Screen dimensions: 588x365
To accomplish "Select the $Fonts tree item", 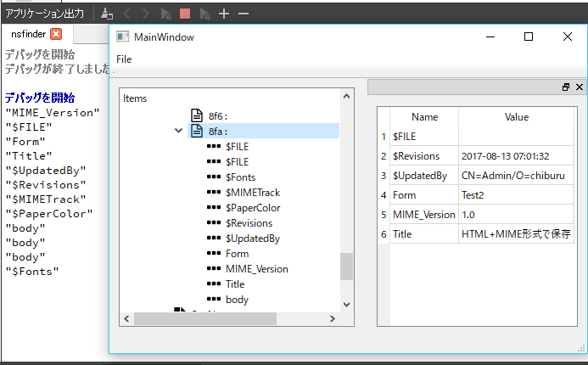I will click(x=240, y=177).
